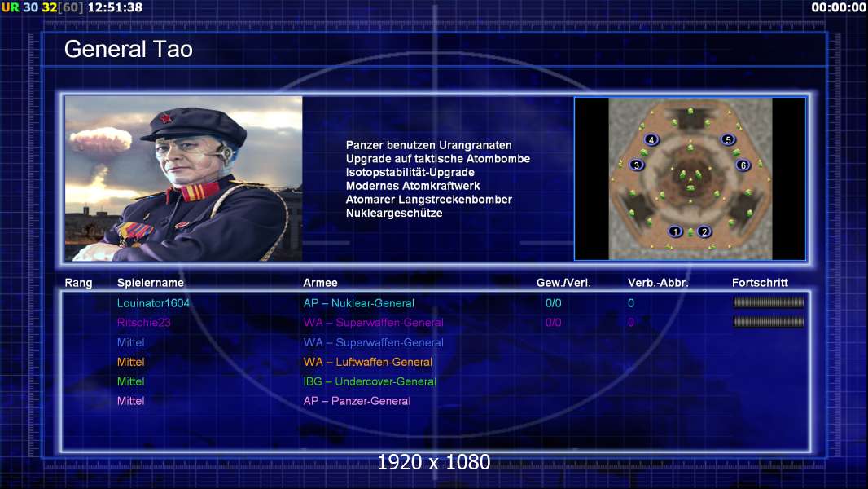Click the 'Rang' column header
868x489 pixels.
[79, 283]
